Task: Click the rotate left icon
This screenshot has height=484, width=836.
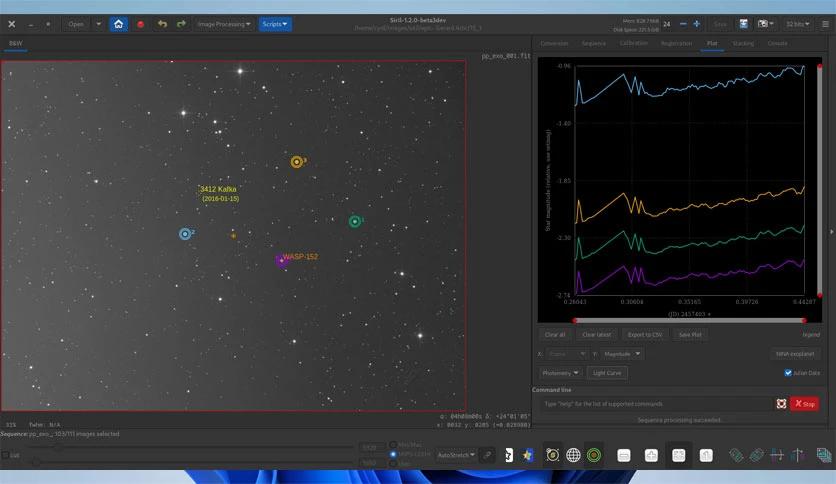Action: pos(736,455)
